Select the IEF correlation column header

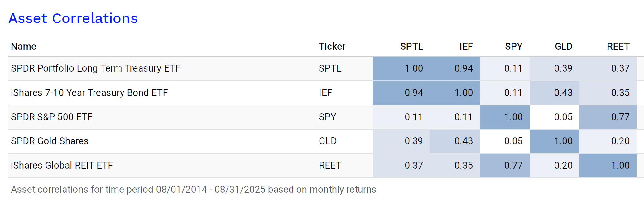(x=466, y=47)
